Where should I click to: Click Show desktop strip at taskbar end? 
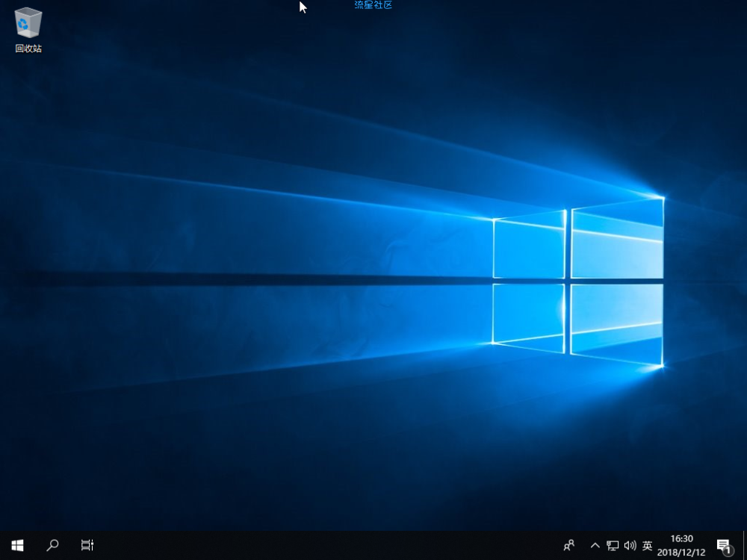[x=745, y=545]
